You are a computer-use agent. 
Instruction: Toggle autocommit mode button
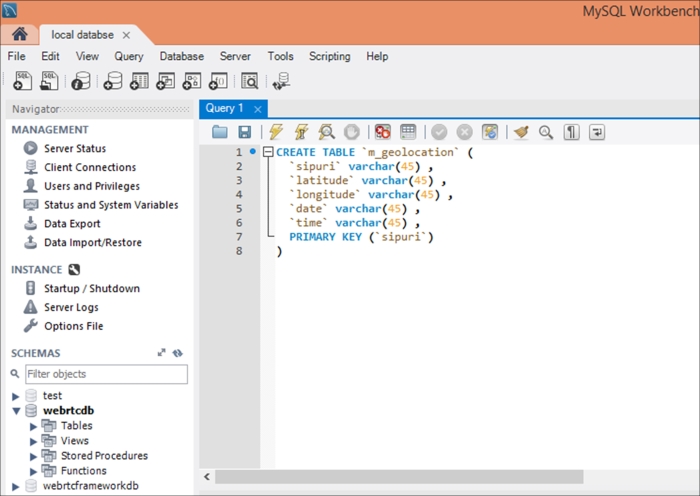[490, 132]
